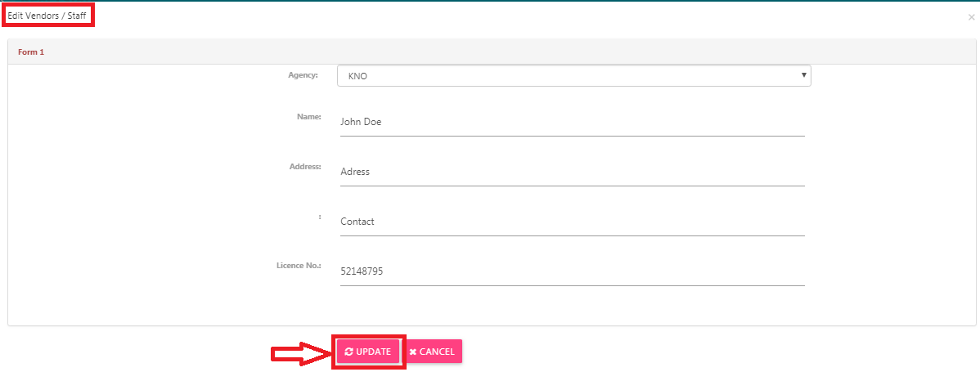Viewport: 980px width, 381px height.
Task: Click the Agency: label
Action: 303,75
